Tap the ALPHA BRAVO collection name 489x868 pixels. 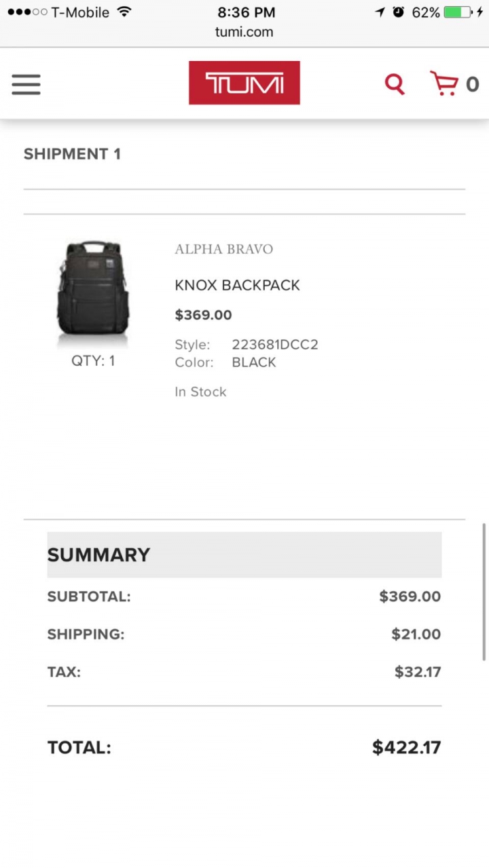click(223, 249)
